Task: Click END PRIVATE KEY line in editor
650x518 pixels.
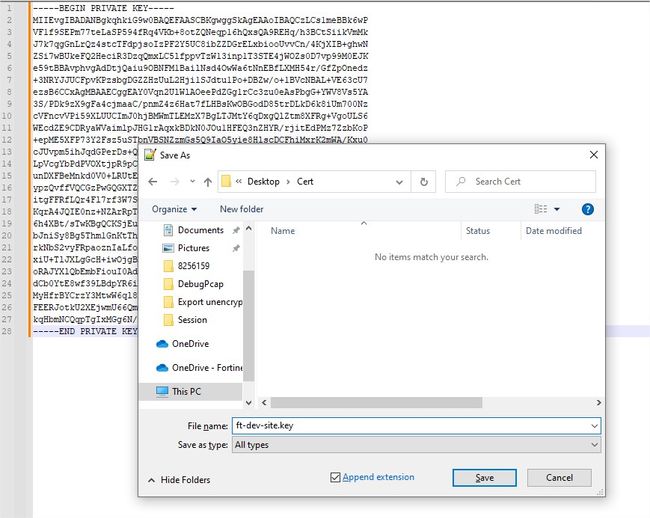Action: [x=85, y=331]
